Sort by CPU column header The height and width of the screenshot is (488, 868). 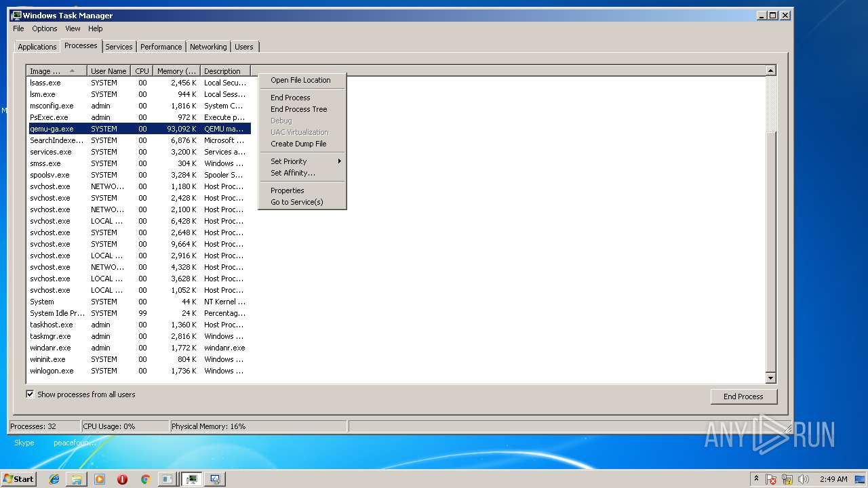[142, 70]
